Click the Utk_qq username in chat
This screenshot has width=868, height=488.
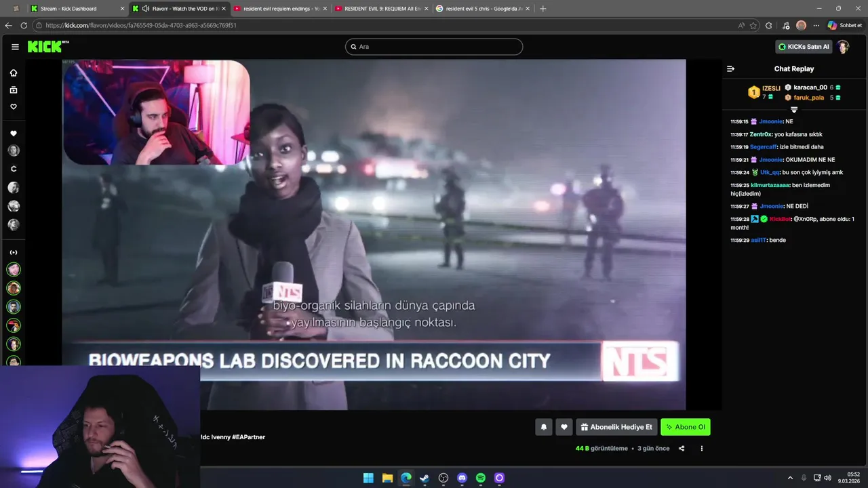click(770, 172)
